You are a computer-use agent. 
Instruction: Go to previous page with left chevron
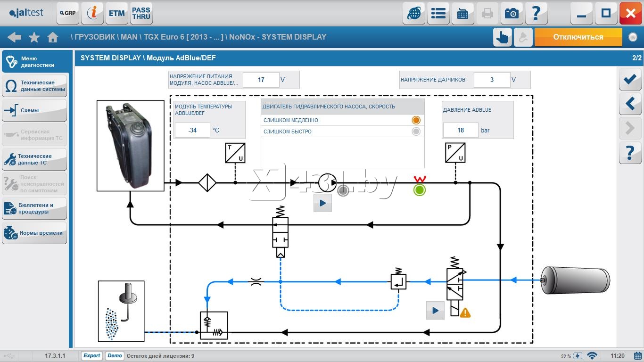(630, 103)
